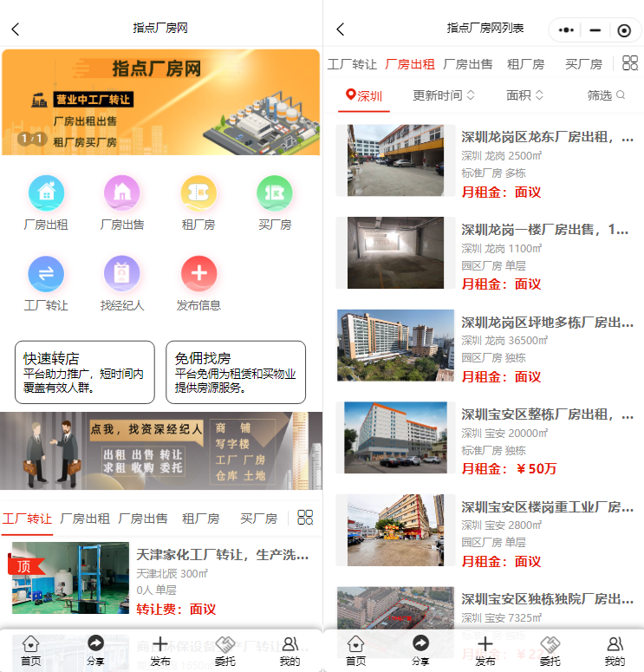Open the green 买厂房 icon
644x672 pixels.
[274, 192]
